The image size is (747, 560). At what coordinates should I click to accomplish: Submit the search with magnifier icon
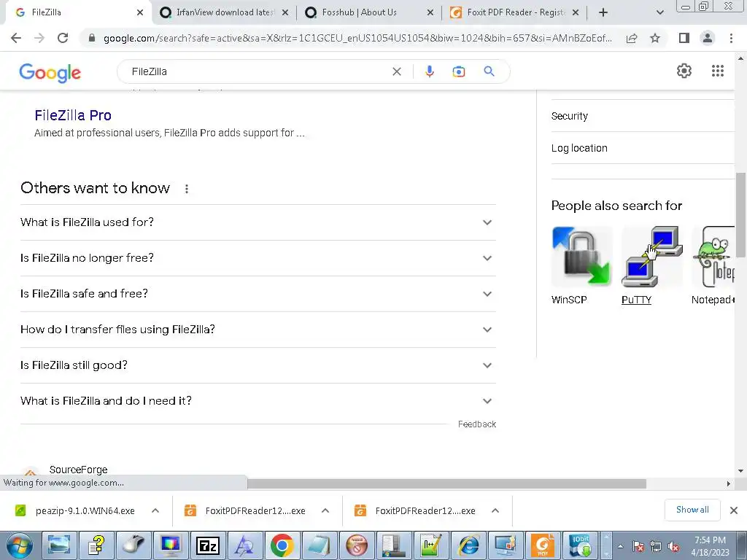pyautogui.click(x=489, y=71)
